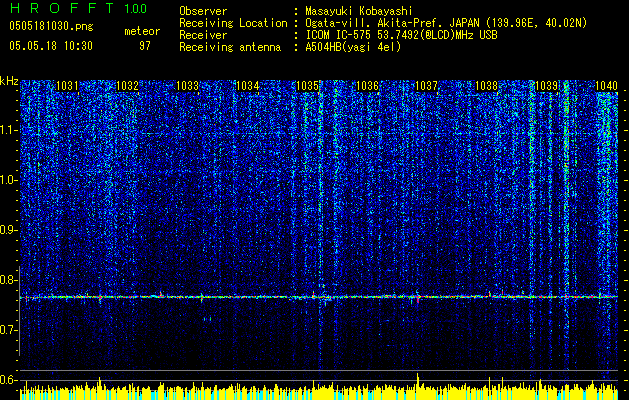Screen dimensions: 629x400
Task: Click the 1035 time marker
Action: pyautogui.click(x=307, y=86)
